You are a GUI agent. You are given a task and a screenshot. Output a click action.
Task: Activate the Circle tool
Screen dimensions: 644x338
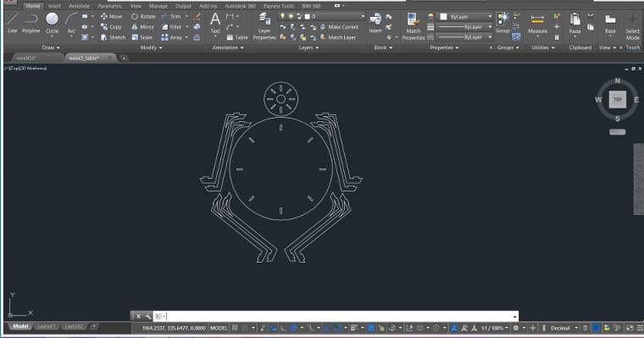tap(52, 23)
